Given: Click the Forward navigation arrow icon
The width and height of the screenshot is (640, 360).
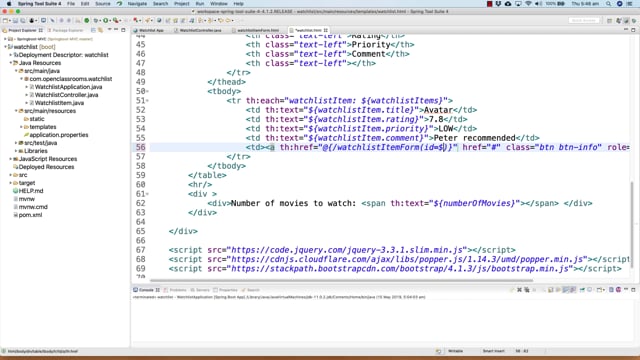Looking at the screenshot, I should coord(229,20).
